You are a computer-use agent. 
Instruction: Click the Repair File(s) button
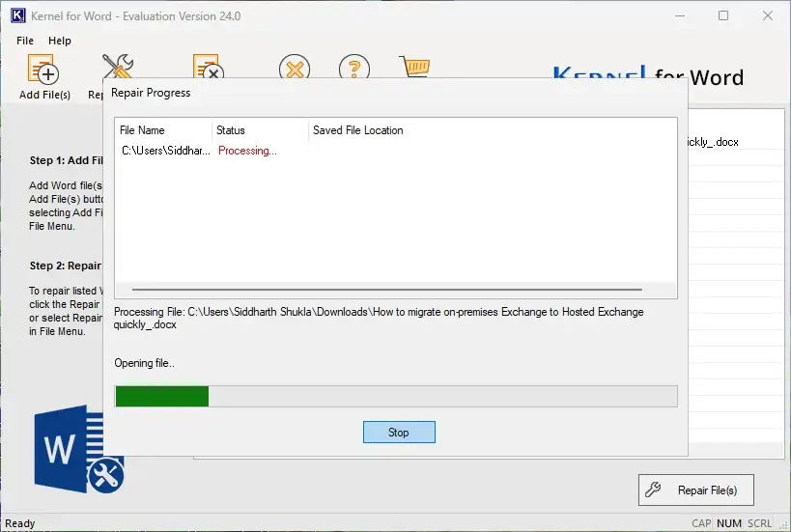(696, 490)
